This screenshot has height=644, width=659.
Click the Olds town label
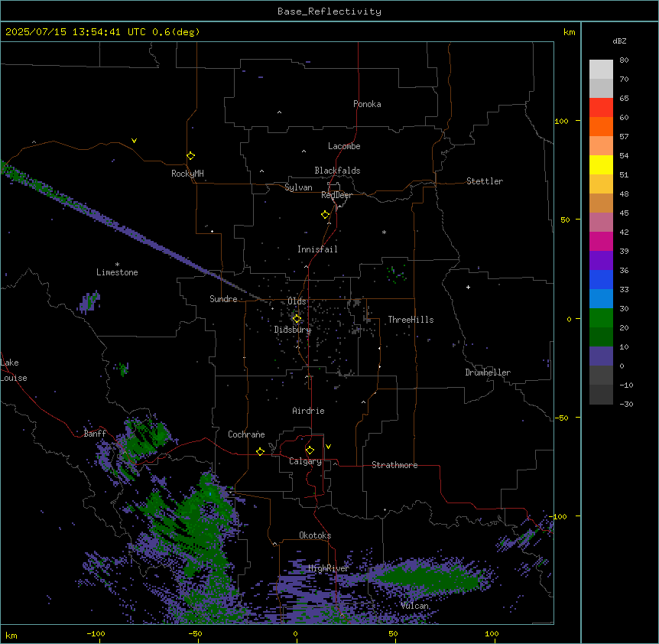(297, 301)
